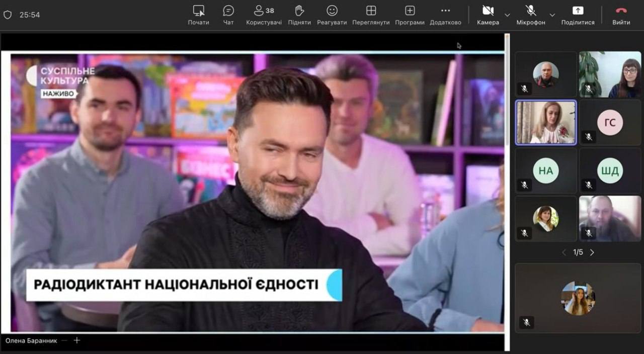The image size is (644, 354).
Task: Expand the microphone options dropdown arrow
Action: (x=552, y=15)
